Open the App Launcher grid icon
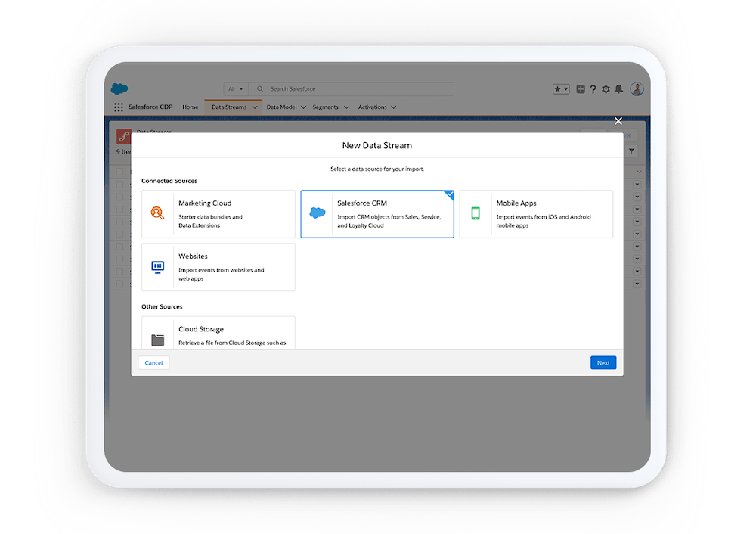The width and height of the screenshot is (756, 534). click(119, 107)
